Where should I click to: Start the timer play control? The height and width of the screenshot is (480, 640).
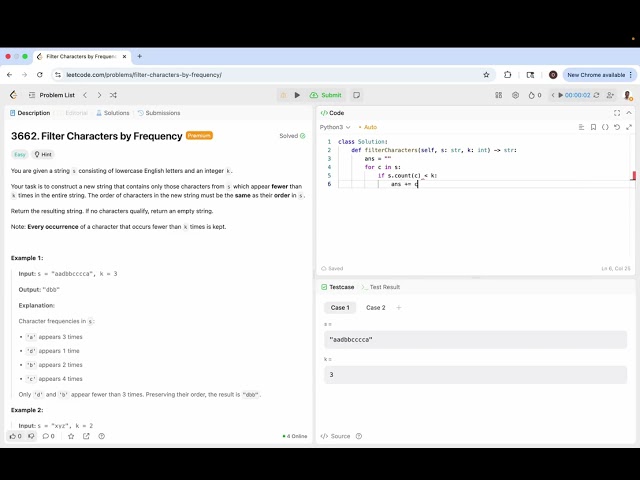click(560, 95)
